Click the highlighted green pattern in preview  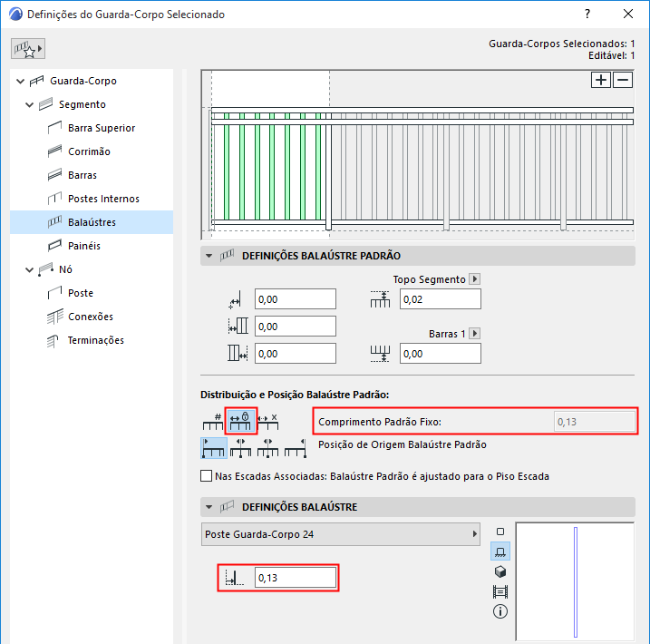270,167
